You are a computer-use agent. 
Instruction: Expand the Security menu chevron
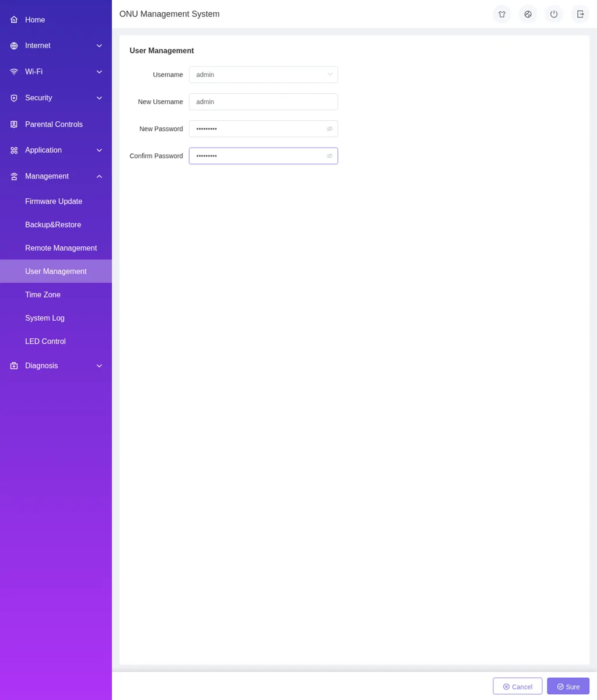[x=99, y=98]
